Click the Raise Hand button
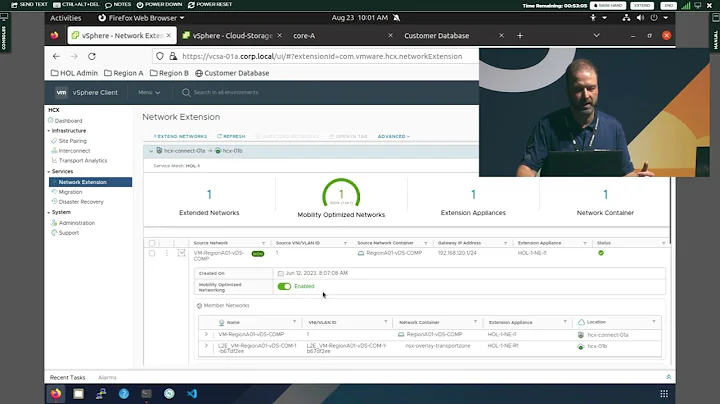Viewport: 720px width, 404px height. (608, 6)
